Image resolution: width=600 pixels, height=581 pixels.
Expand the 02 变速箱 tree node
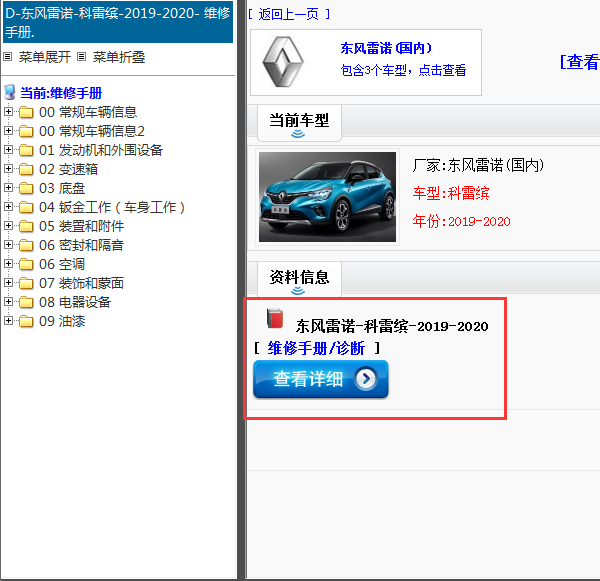(8, 169)
